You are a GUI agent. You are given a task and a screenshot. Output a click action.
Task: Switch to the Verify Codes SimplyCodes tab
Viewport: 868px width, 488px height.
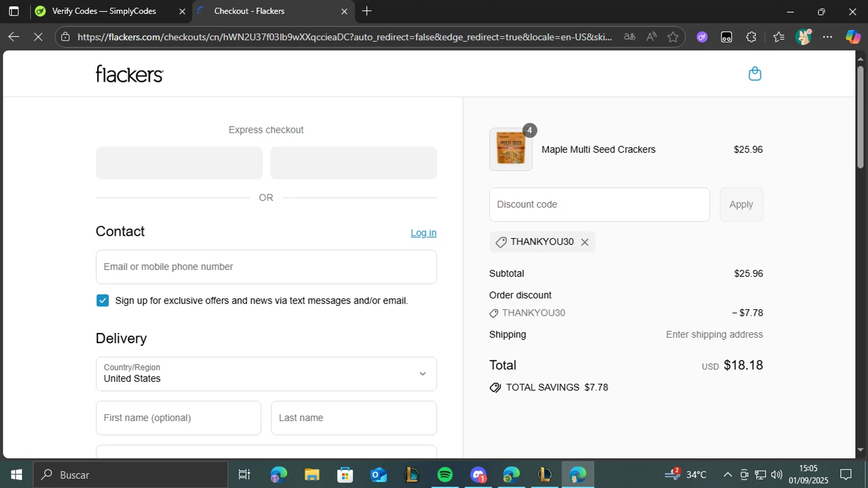[x=104, y=11]
